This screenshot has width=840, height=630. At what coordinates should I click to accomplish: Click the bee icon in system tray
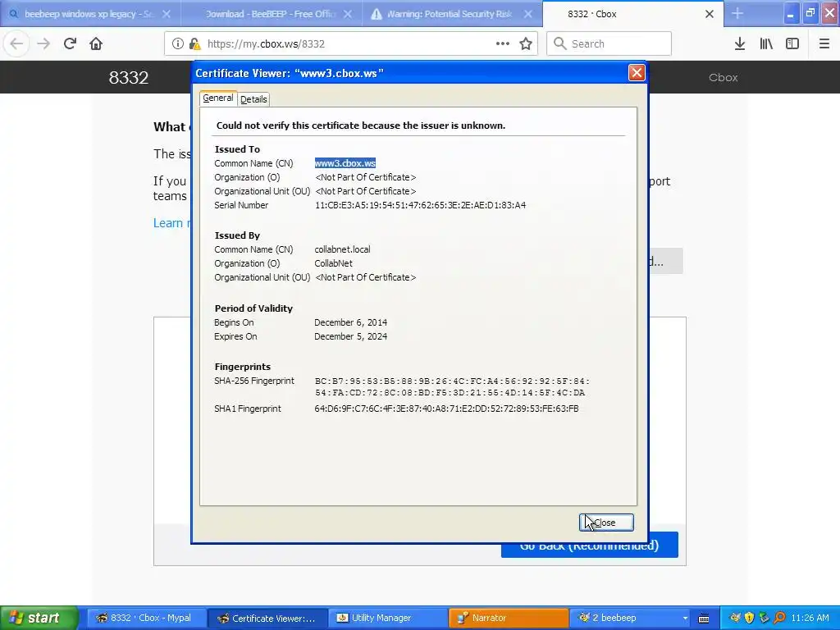735,619
